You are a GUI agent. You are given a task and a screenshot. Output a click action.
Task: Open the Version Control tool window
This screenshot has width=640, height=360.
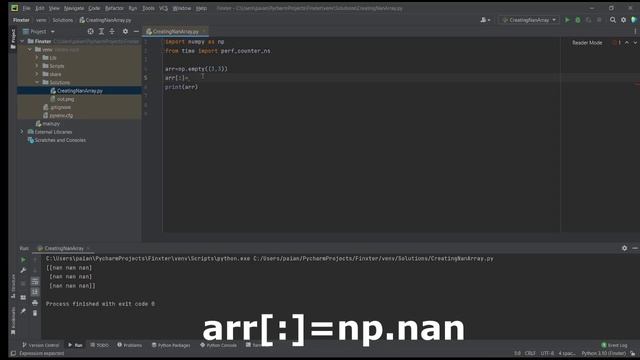(40, 345)
